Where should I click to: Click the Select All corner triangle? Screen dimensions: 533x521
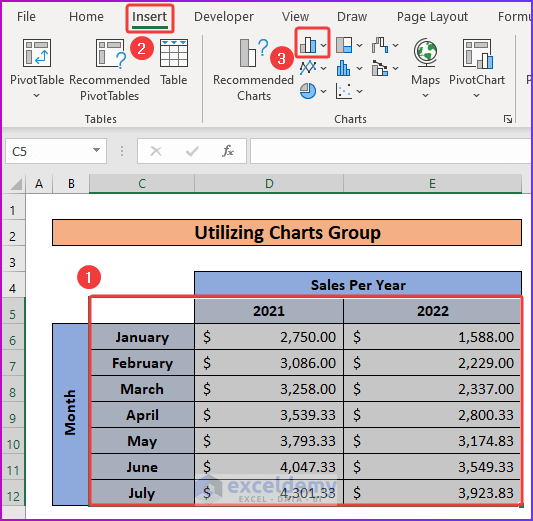click(x=16, y=184)
